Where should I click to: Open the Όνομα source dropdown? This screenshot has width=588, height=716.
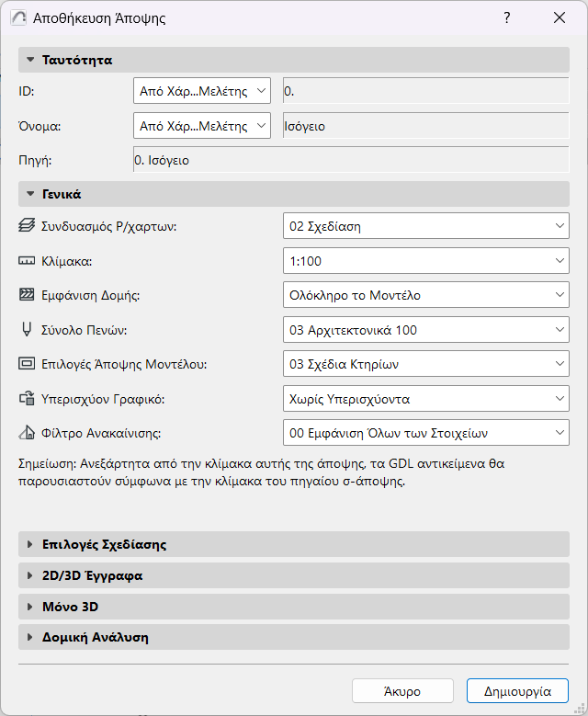202,126
